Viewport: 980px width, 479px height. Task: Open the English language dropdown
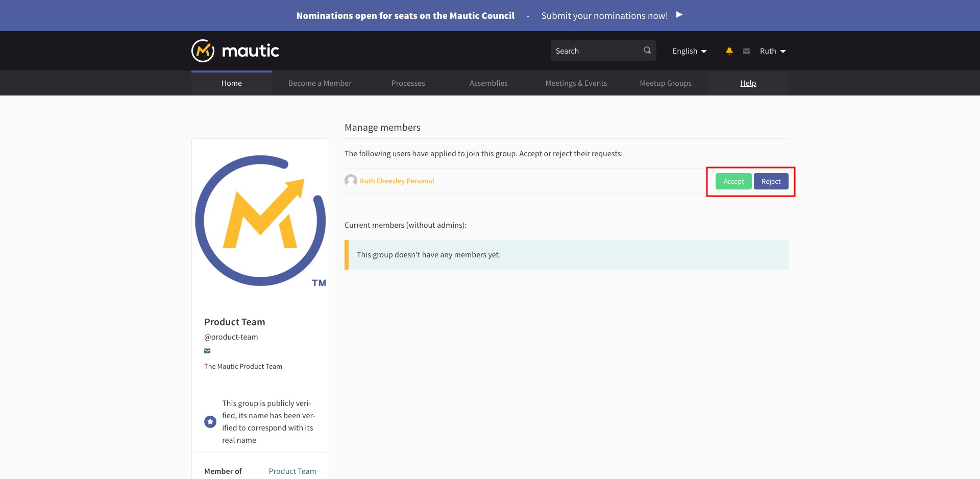click(689, 51)
